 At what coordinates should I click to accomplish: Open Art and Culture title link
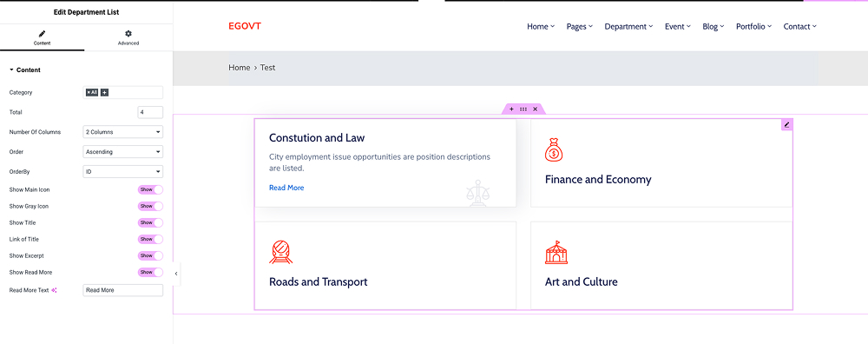[582, 282]
